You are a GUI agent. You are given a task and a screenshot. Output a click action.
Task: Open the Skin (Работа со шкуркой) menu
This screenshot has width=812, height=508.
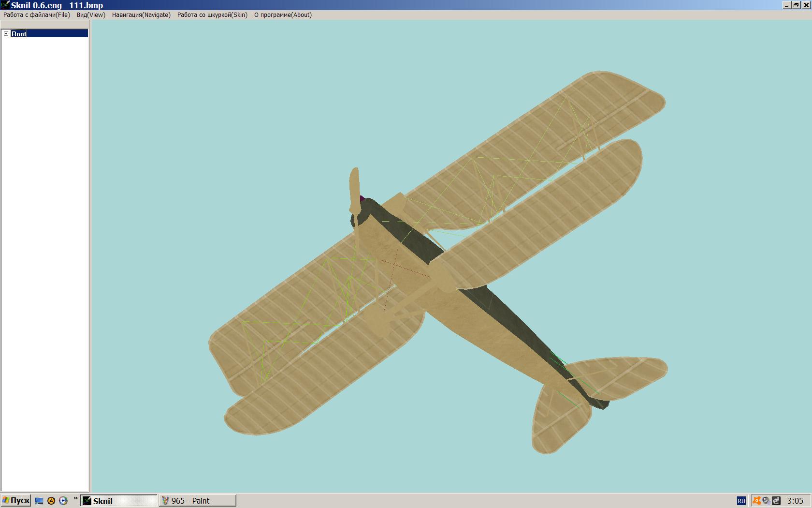(x=212, y=15)
